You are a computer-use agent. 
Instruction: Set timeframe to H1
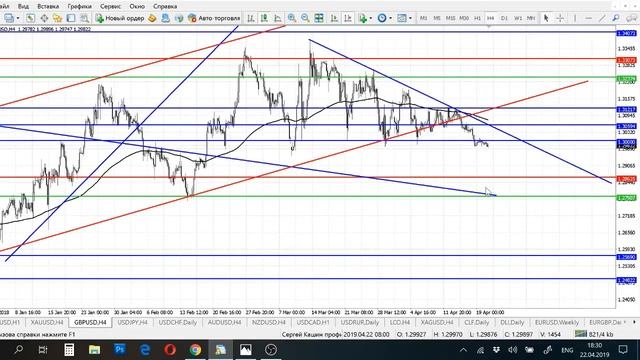[477, 18]
